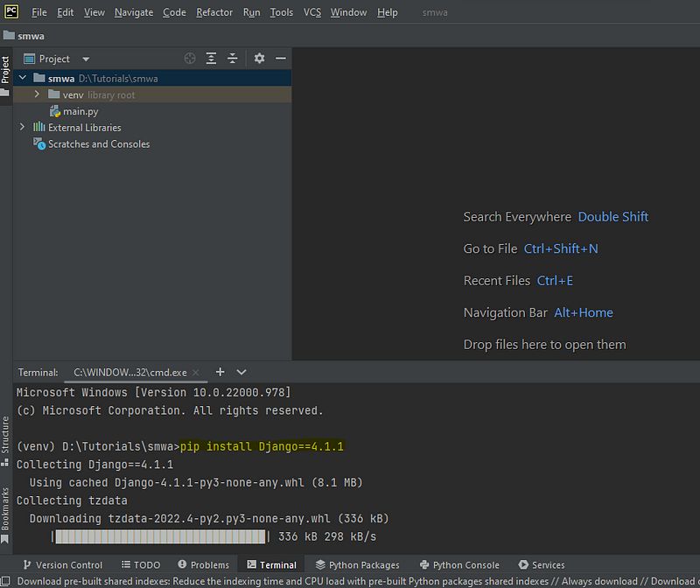The image size is (700, 588).
Task: Open the Python Console tool window
Action: [460, 564]
